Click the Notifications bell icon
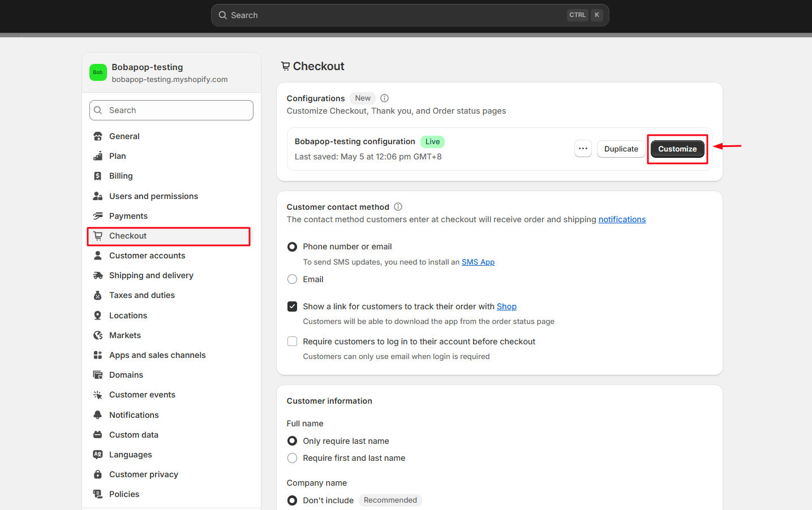Image resolution: width=812 pixels, height=510 pixels. (x=98, y=415)
